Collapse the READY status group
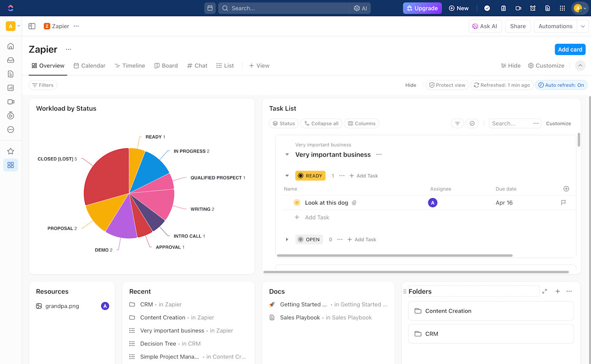Viewport: 591px width, 364px height. [287, 176]
